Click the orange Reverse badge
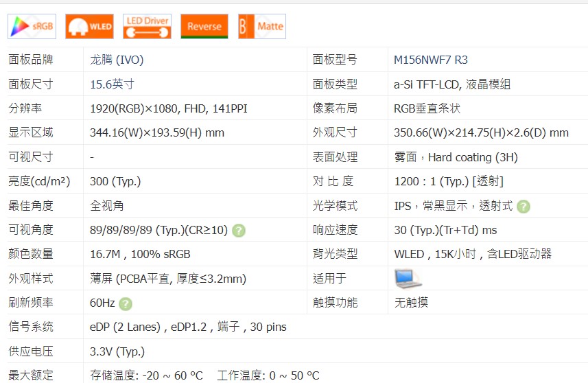The width and height of the screenshot is (588, 383). 204,26
